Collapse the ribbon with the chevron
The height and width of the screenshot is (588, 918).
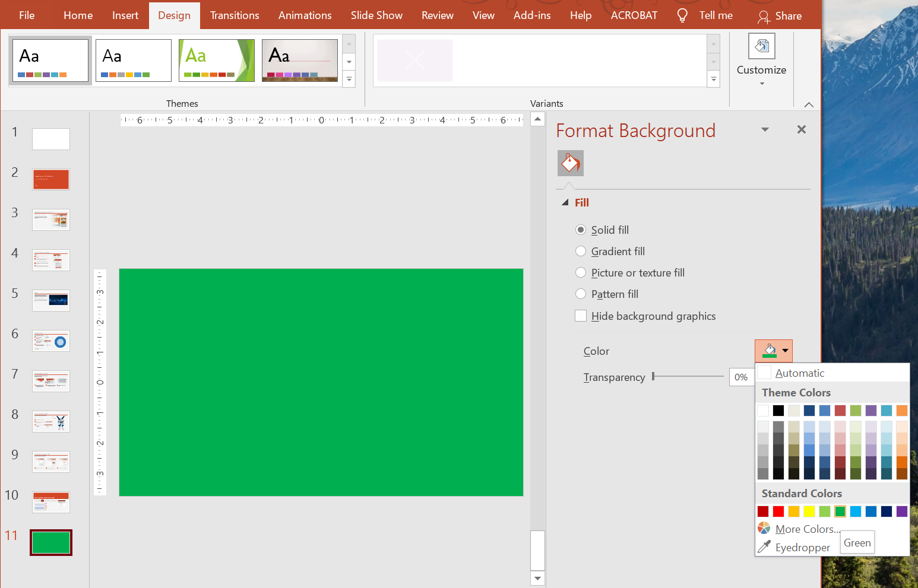tap(809, 104)
